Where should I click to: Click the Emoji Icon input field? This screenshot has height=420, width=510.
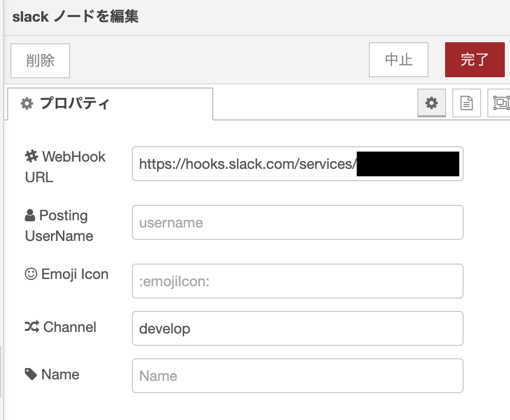coord(297,281)
